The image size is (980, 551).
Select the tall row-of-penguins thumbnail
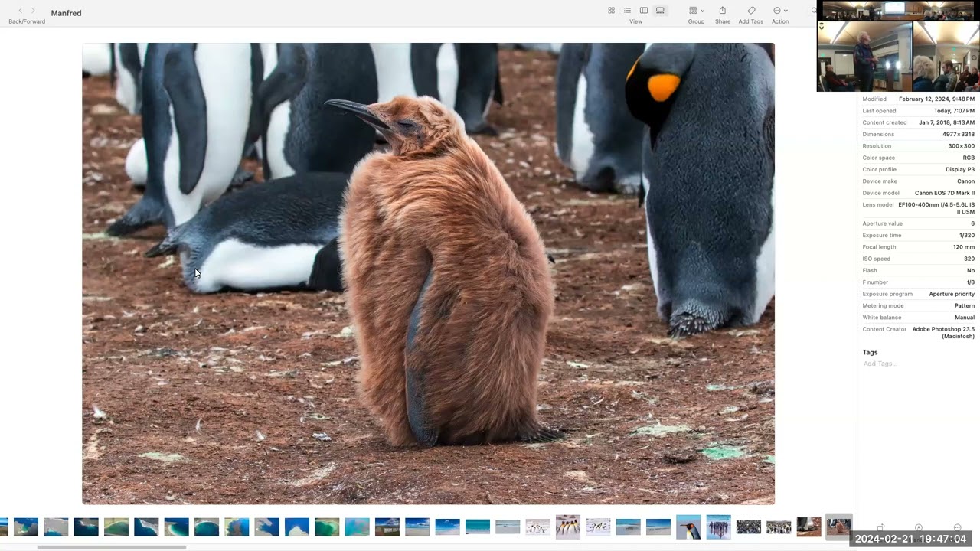568,527
